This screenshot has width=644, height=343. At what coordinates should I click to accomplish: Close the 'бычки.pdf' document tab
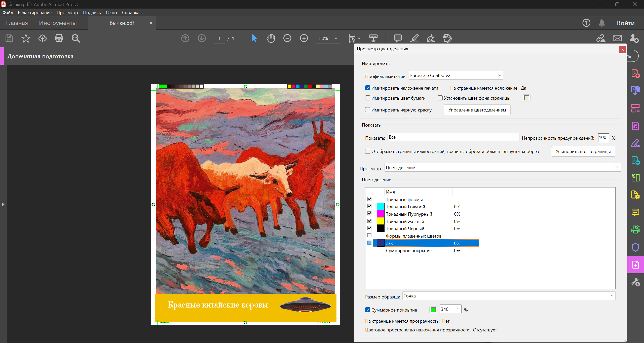click(151, 23)
